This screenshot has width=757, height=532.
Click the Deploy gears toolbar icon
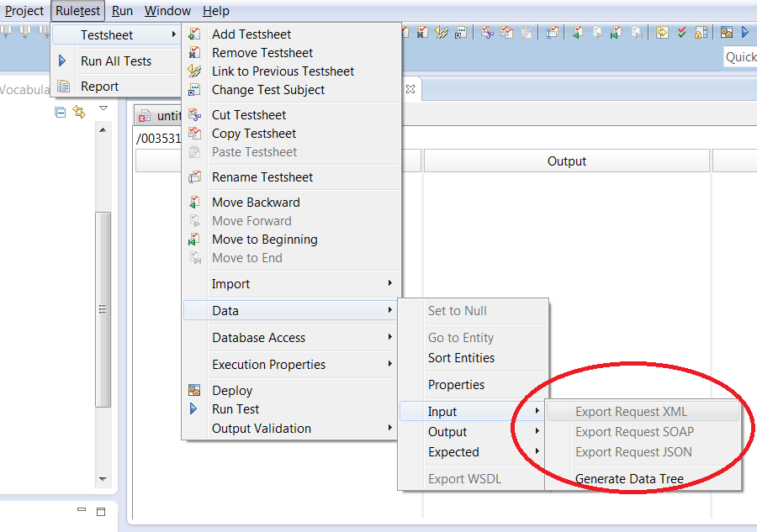726,33
